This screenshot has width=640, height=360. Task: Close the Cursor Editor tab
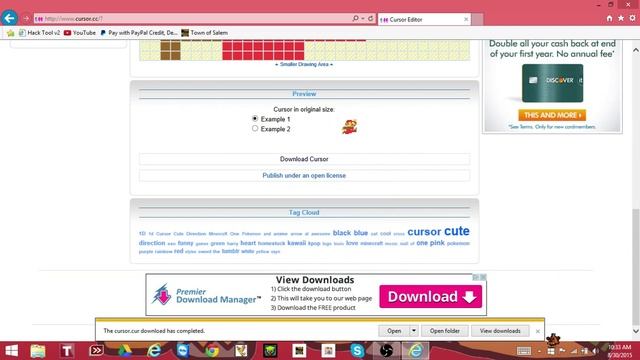click(466, 19)
